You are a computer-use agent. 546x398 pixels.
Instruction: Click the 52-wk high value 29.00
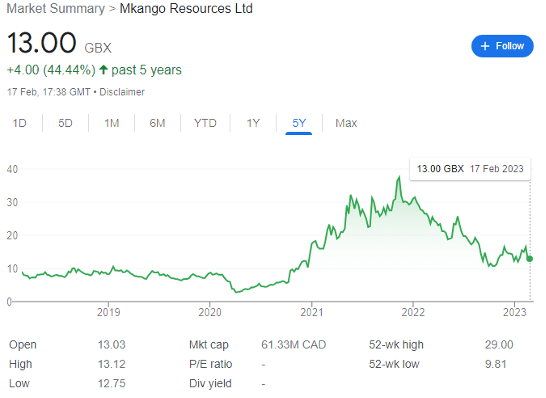point(499,345)
